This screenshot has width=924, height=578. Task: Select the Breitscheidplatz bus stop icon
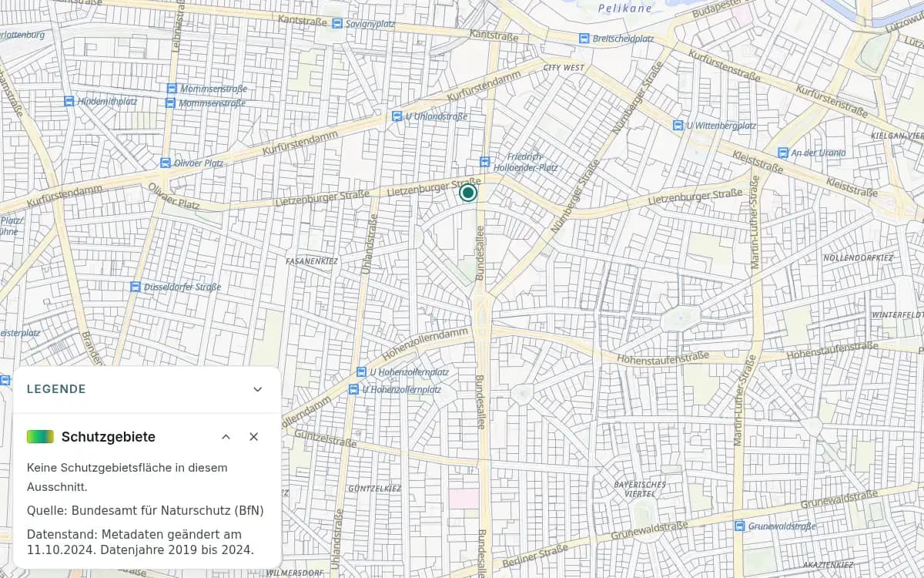pyautogui.click(x=584, y=39)
